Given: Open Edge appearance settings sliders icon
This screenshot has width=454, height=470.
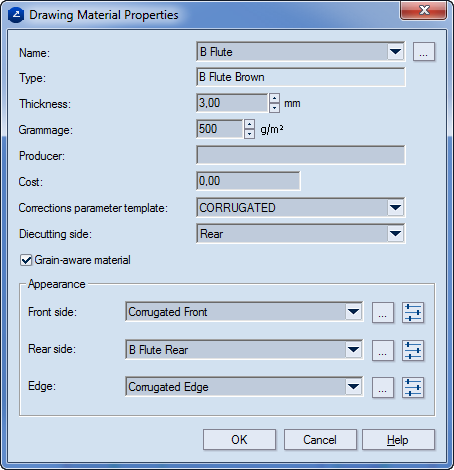Looking at the screenshot, I should tap(413, 387).
